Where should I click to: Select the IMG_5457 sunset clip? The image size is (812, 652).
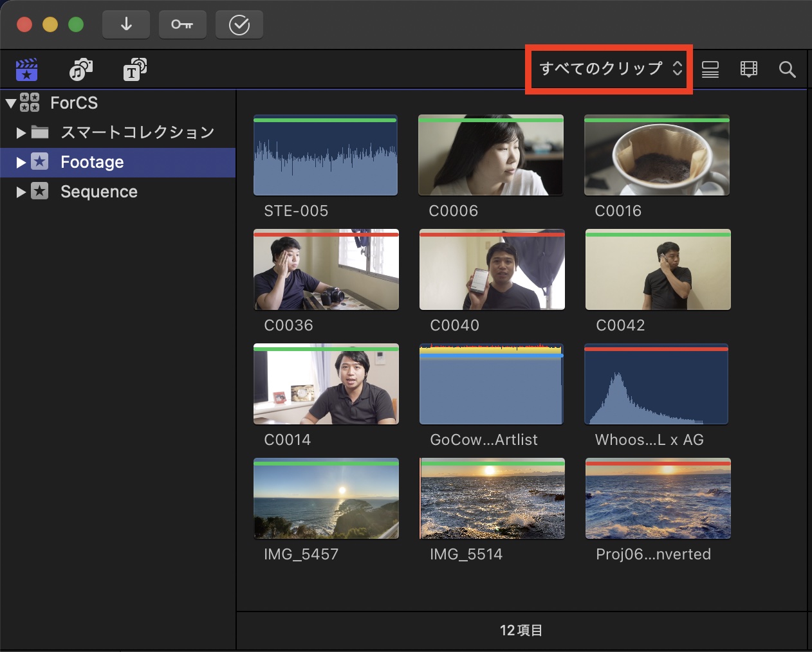326,500
